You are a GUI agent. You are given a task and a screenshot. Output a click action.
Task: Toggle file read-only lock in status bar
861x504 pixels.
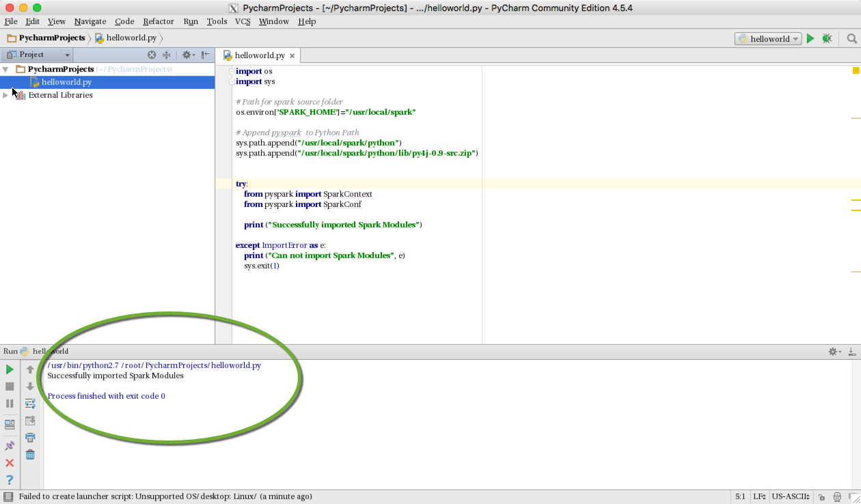tap(823, 496)
